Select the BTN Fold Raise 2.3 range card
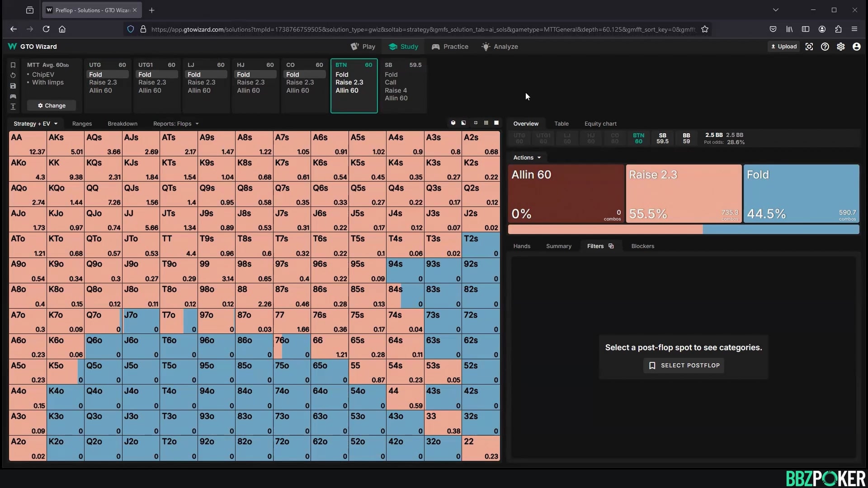868x488 pixels. coord(354,85)
